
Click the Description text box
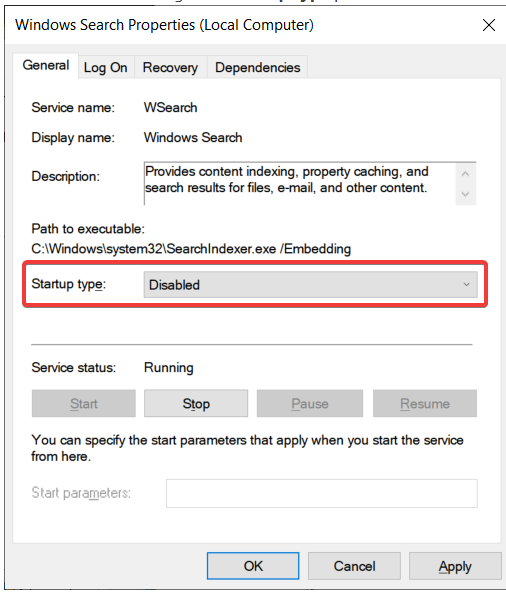coord(300,183)
